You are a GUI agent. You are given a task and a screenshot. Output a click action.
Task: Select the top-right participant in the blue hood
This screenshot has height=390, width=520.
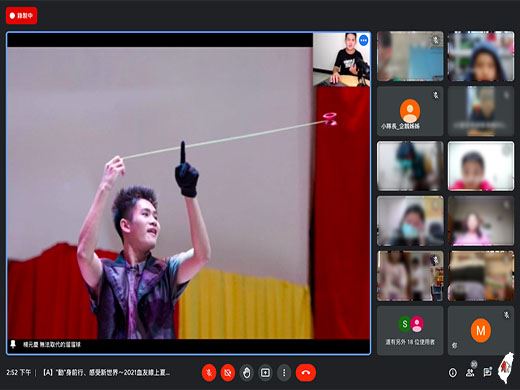click(x=481, y=56)
